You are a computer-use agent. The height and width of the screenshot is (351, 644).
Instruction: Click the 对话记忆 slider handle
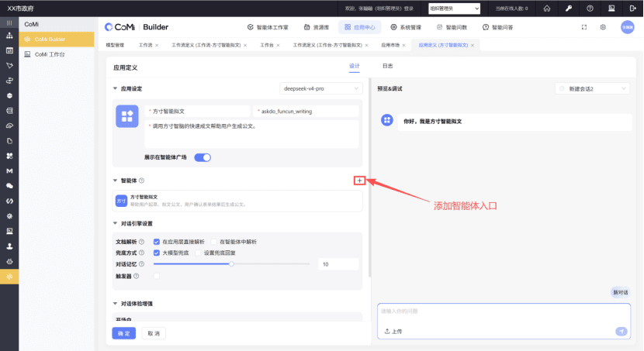tap(232, 264)
